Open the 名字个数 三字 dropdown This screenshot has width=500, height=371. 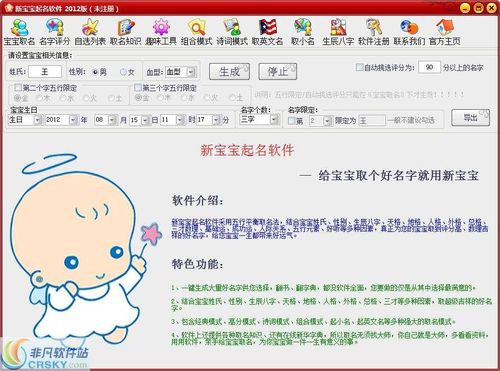(x=274, y=119)
